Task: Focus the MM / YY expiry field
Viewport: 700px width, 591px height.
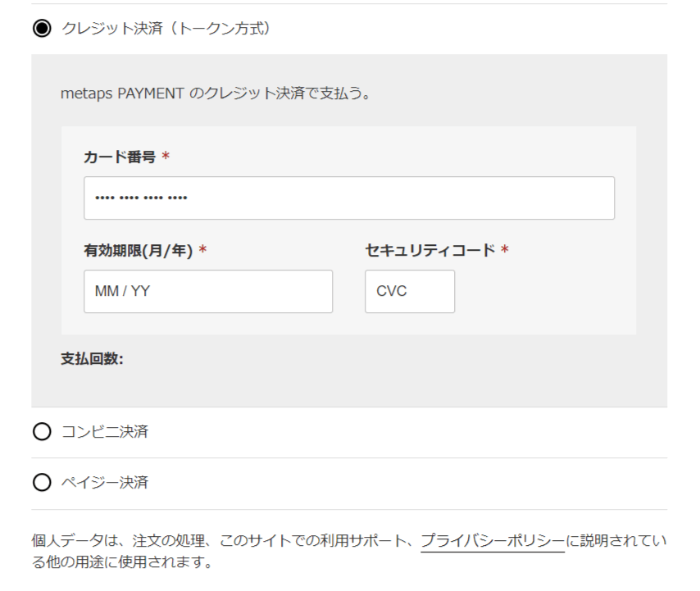Action: pyautogui.click(x=208, y=291)
